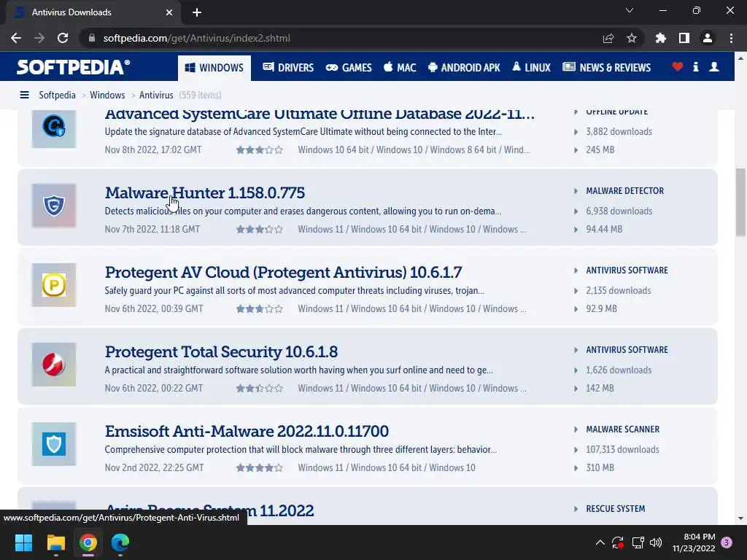Viewport: 747px width, 560px height.
Task: Open the tab search dropdown chevron
Action: (630, 10)
